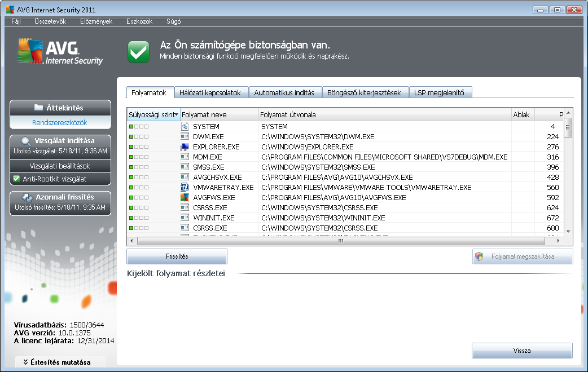Select the SMSS.EXE process name
The image size is (588, 372).
click(x=208, y=167)
